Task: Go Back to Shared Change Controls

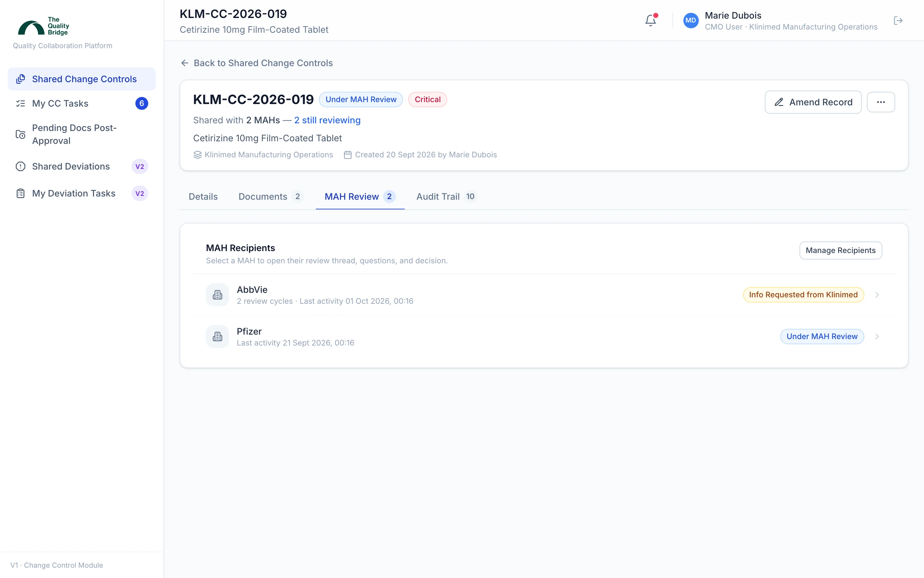Action: point(257,63)
